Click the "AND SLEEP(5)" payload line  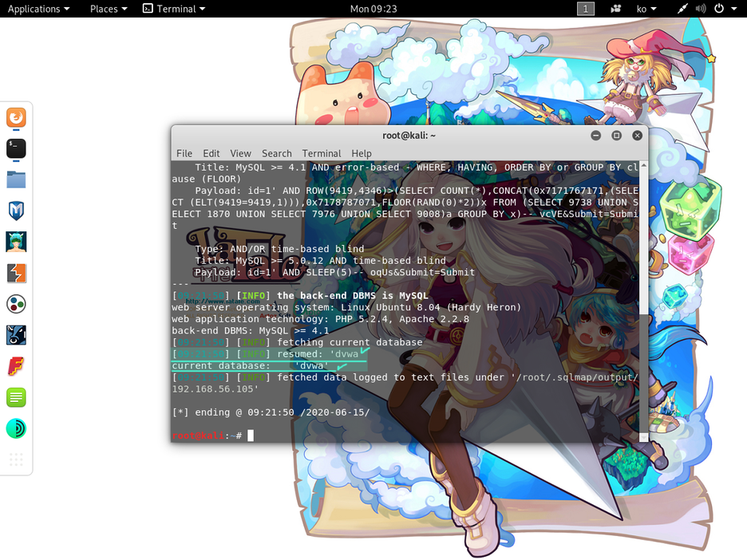[x=335, y=272]
